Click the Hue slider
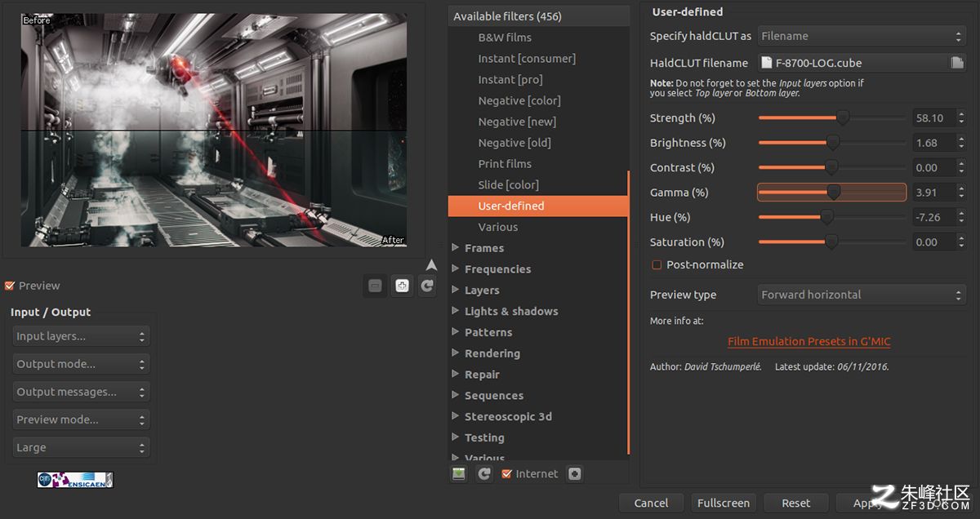The height and width of the screenshot is (519, 980). pos(832,218)
